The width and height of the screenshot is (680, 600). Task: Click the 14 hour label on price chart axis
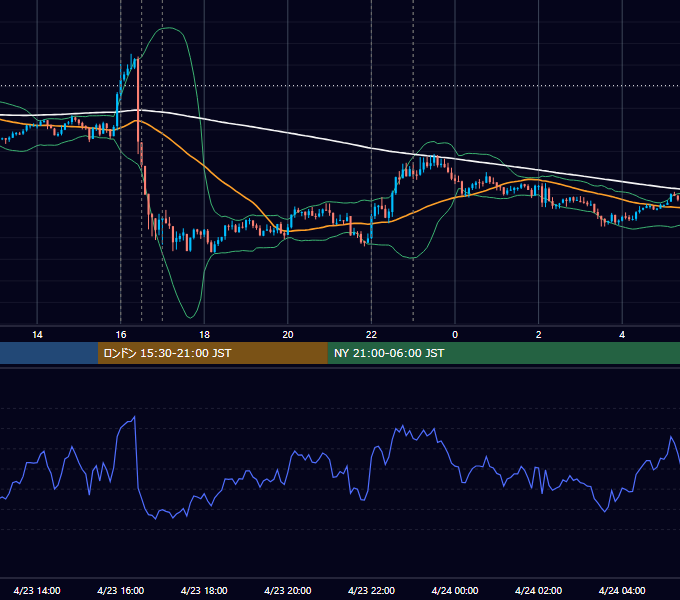click(x=37, y=335)
